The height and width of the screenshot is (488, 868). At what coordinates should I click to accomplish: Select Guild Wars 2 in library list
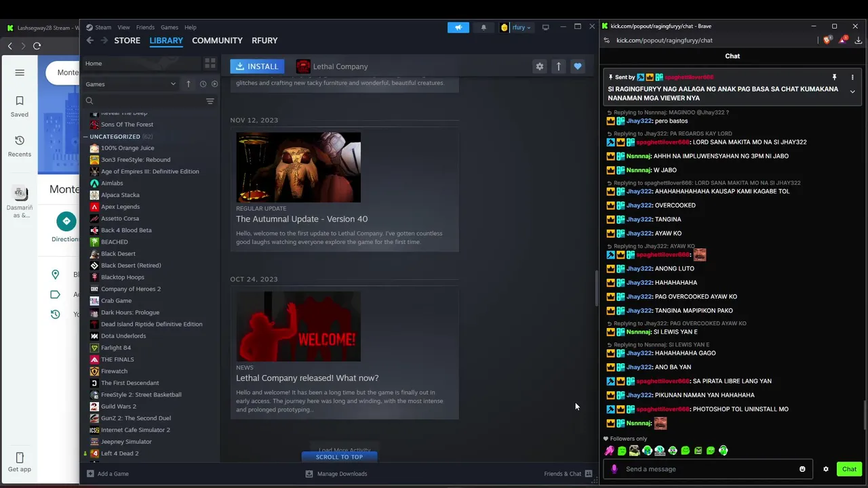pyautogui.click(x=119, y=407)
